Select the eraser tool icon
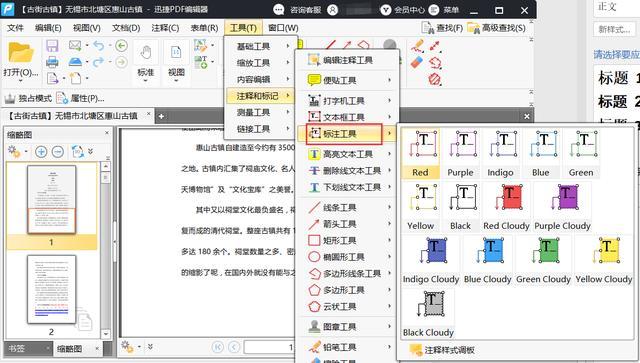 [x=416, y=62]
